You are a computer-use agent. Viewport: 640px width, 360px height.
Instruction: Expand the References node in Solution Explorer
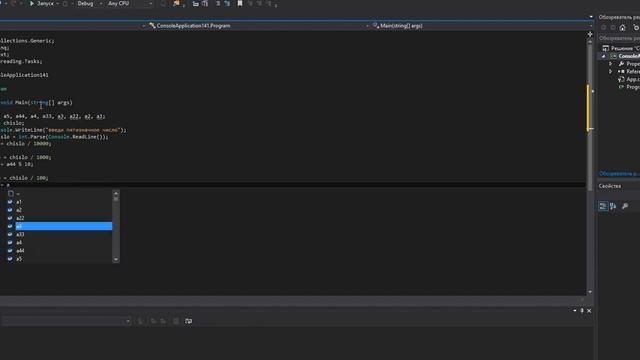click(x=611, y=72)
